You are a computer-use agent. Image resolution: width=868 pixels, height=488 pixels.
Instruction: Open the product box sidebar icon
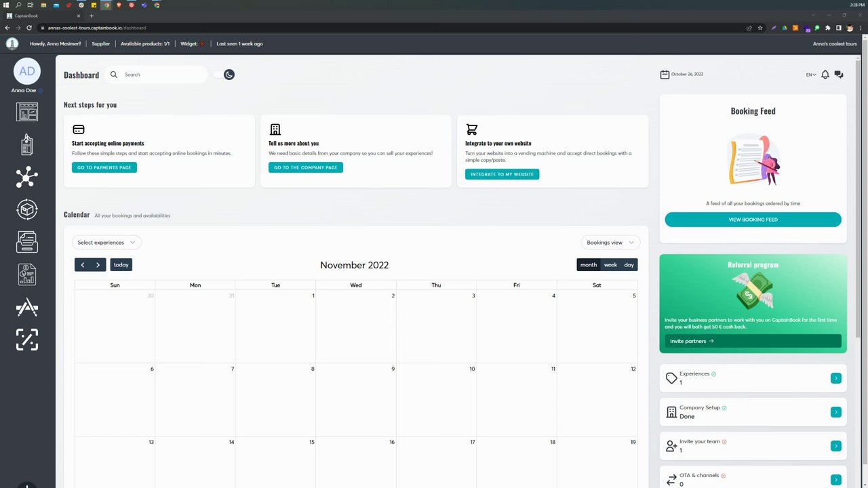(x=27, y=209)
